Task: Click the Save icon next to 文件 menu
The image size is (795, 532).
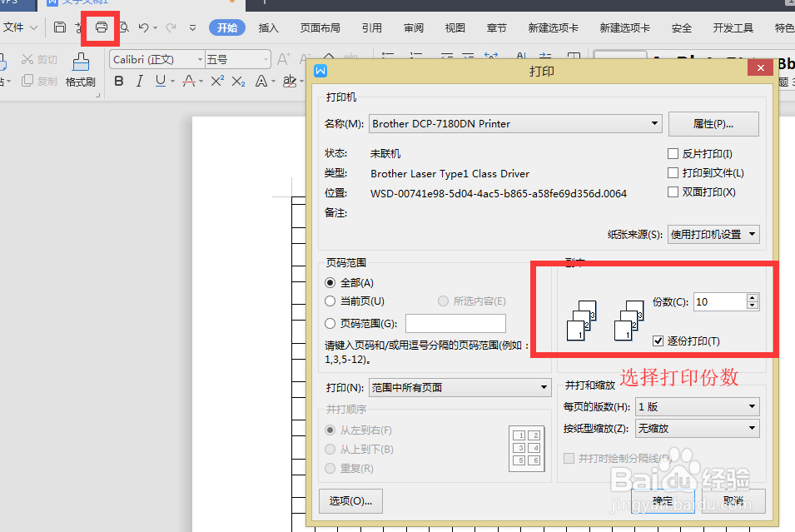Action: 58,27
